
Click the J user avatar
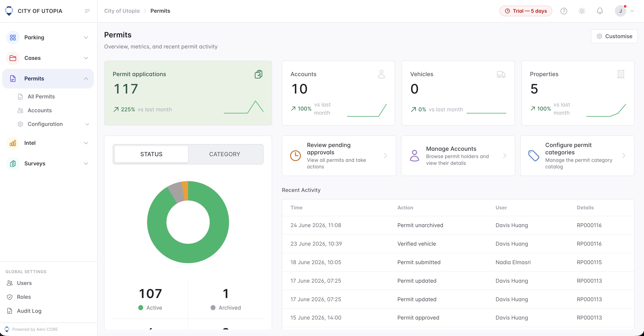tap(620, 11)
